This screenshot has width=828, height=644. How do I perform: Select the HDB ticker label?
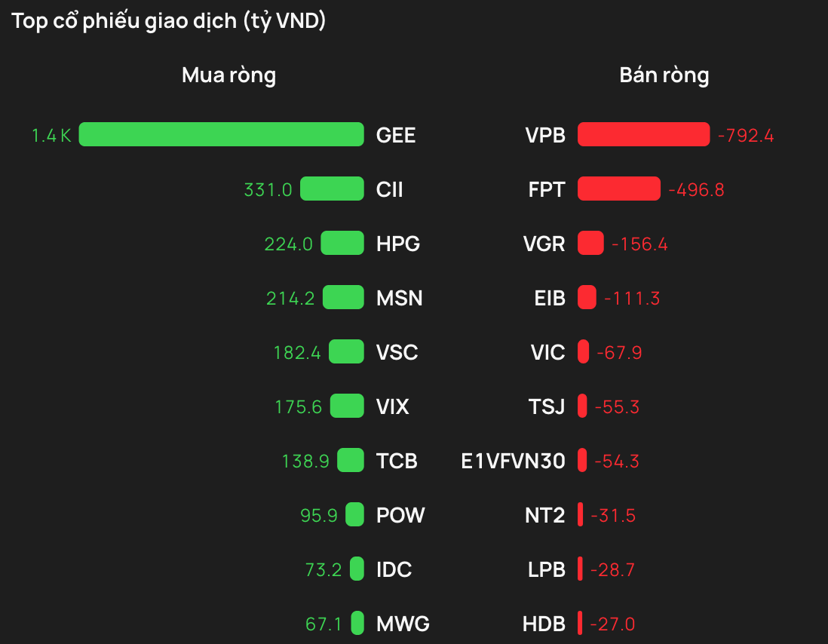tap(543, 624)
